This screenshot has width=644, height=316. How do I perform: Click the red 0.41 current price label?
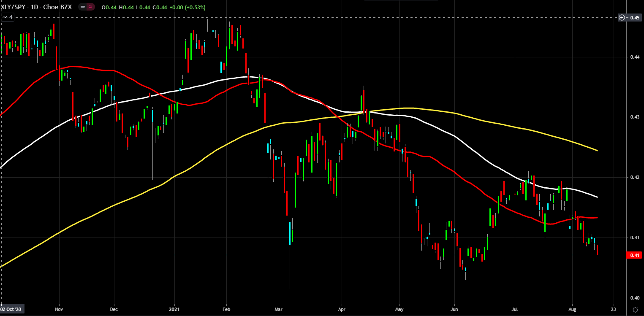[x=634, y=255]
